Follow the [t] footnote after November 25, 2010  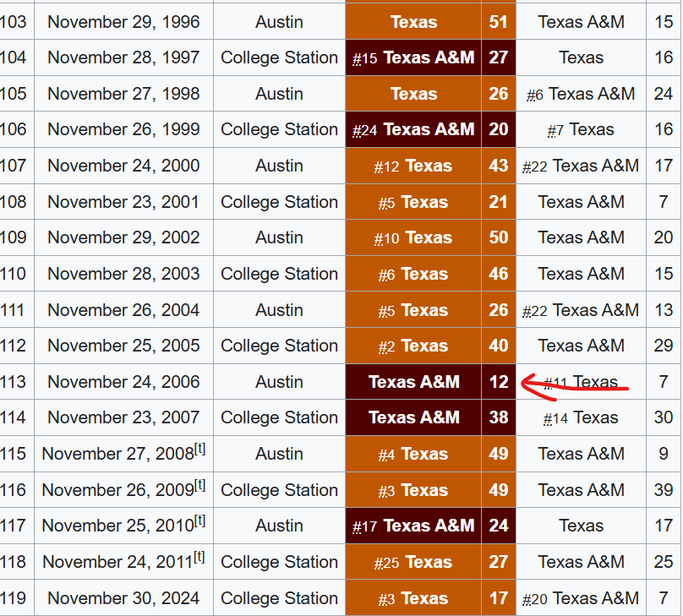(x=199, y=521)
